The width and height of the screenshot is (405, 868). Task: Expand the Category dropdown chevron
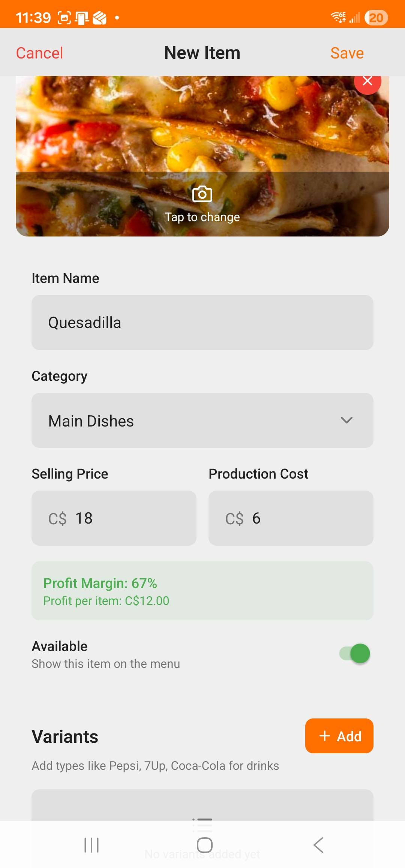click(346, 420)
